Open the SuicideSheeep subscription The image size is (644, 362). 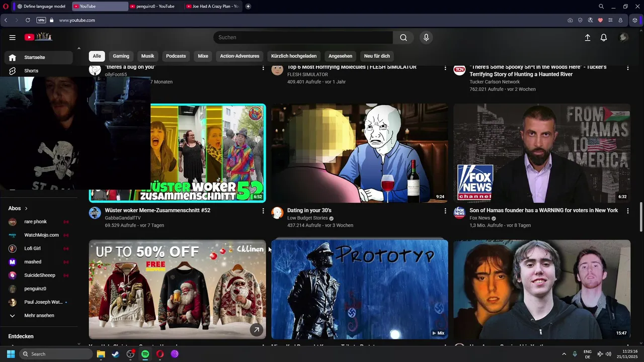click(39, 276)
